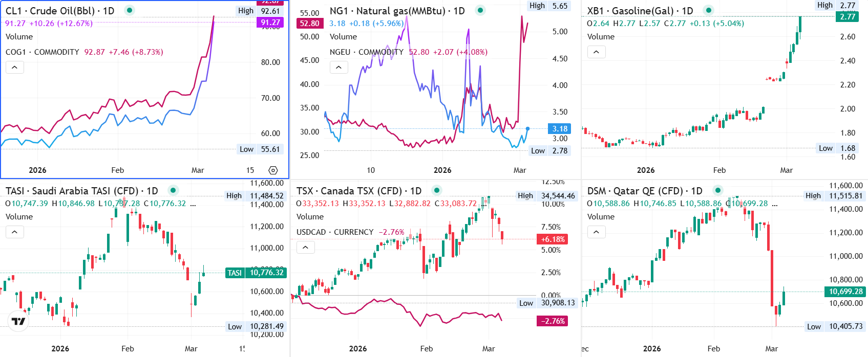Click the TradingView logo on the TASI chart
Image resolution: width=868 pixels, height=357 pixels.
[18, 321]
